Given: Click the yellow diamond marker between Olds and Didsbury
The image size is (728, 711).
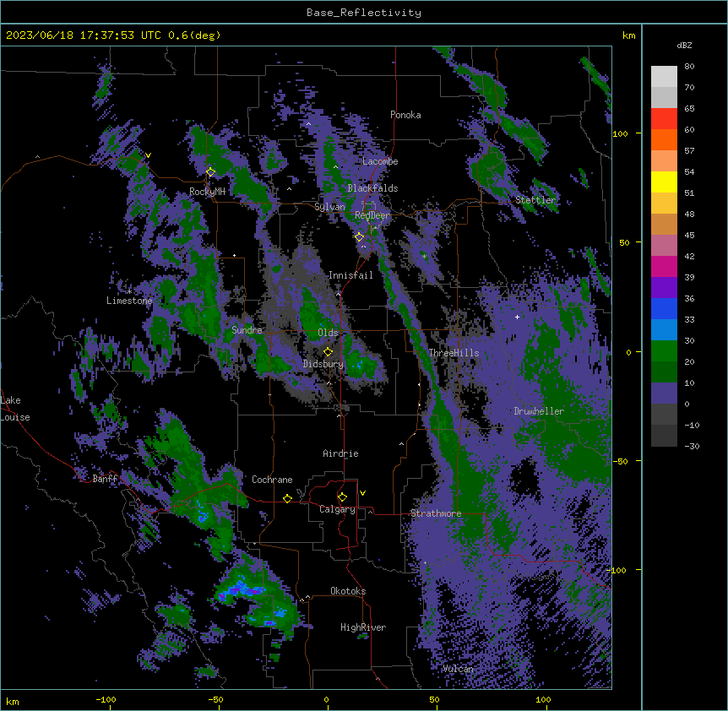Looking at the screenshot, I should click(x=329, y=351).
